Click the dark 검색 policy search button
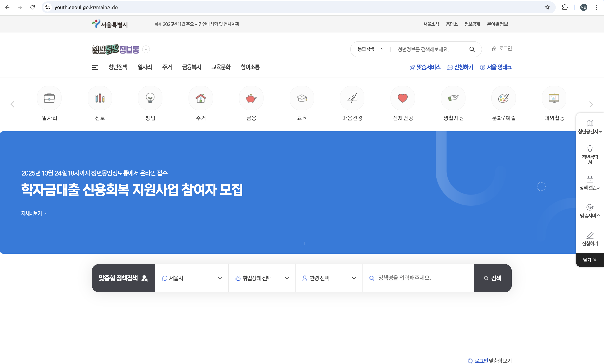The image size is (604, 364). point(492,278)
